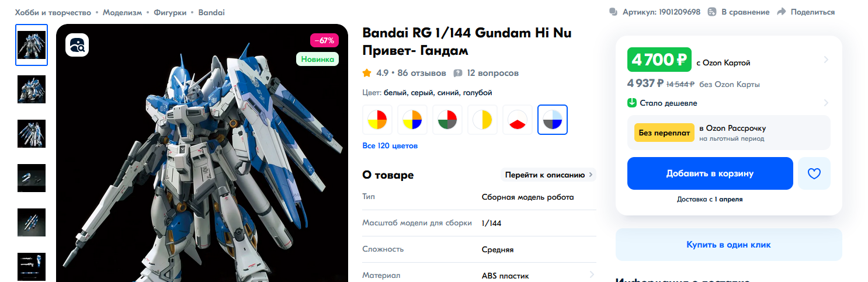Select the red-yellow-orange color variant
The height and width of the screenshot is (282, 868).
coord(377,120)
